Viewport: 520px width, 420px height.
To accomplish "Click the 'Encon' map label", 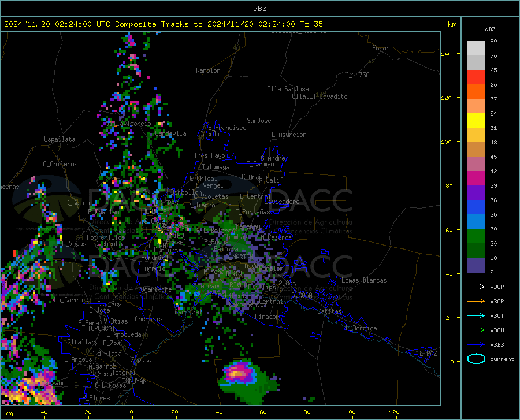I will tap(381, 48).
